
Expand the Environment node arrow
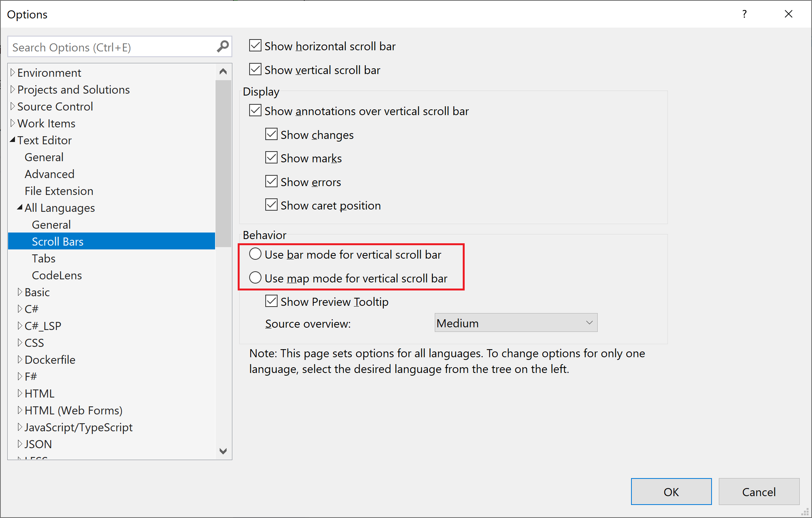point(13,73)
